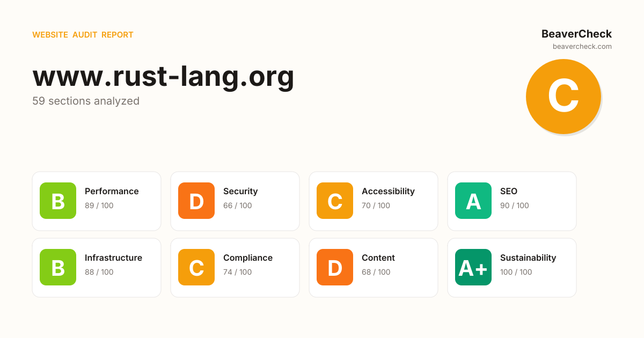This screenshot has width=644, height=338.
Task: Click the Content grade D icon
Action: [x=335, y=267]
